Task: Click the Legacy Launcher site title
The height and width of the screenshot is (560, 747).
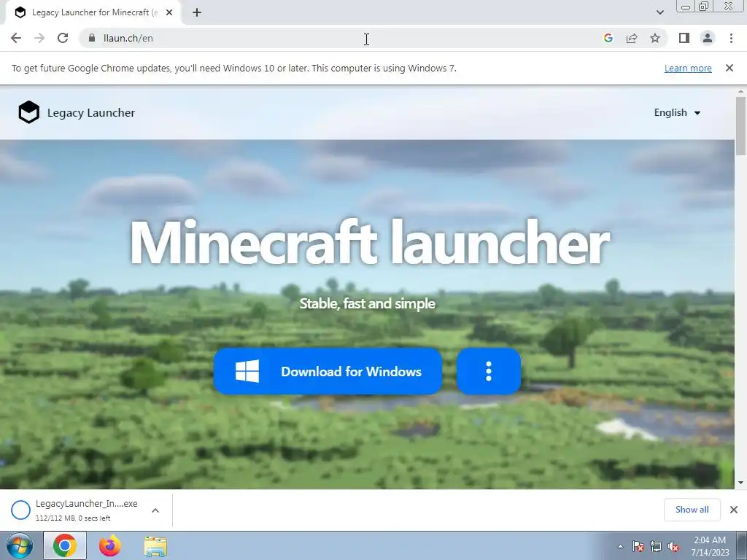Action: tap(91, 113)
